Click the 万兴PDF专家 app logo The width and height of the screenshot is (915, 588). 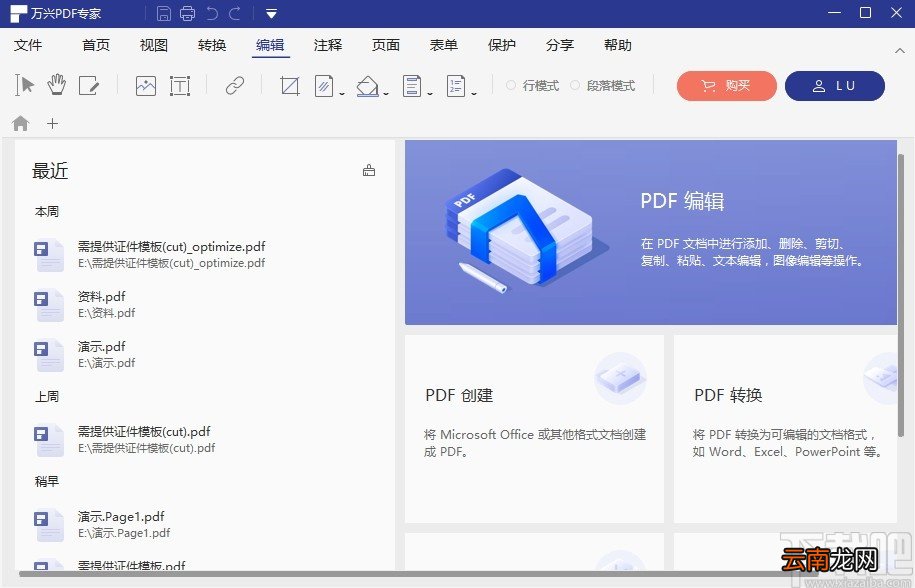click(19, 13)
